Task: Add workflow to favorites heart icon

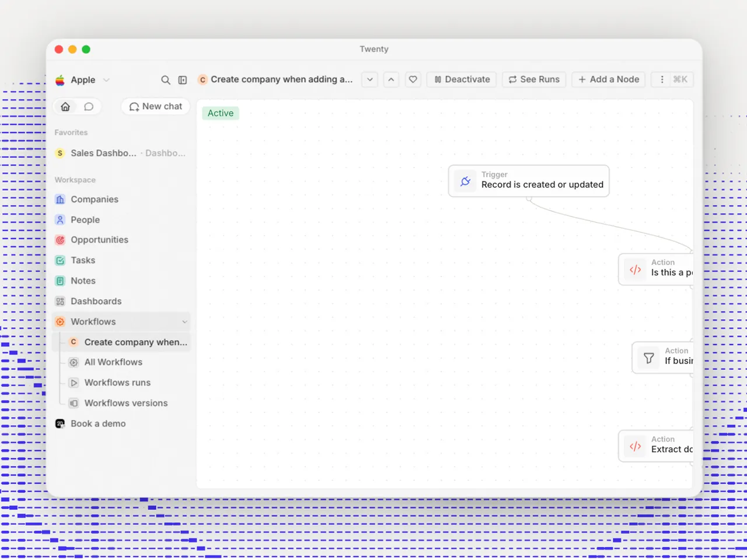Action: tap(413, 79)
